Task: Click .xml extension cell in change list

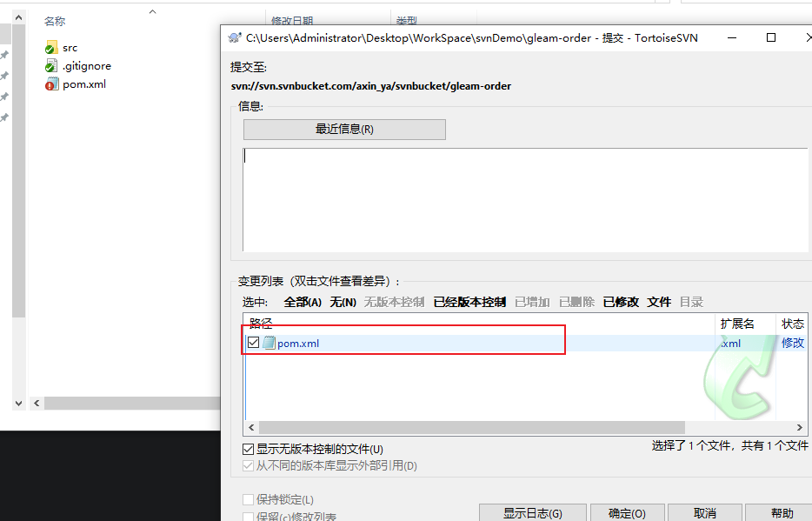Action: point(730,343)
